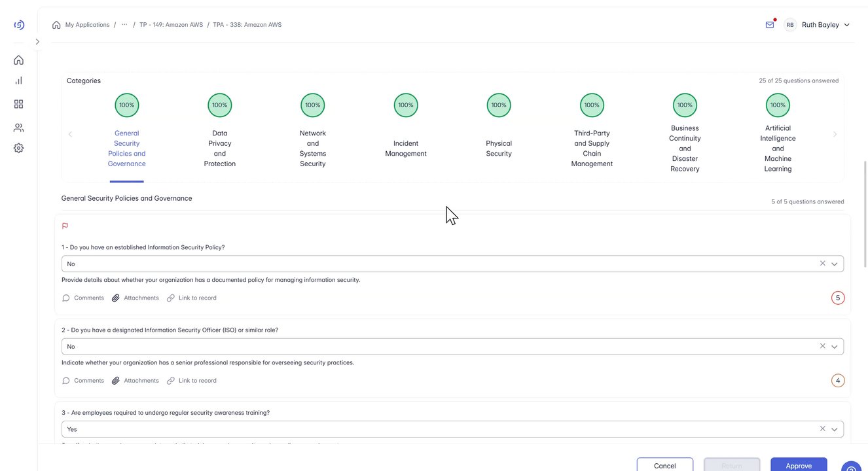Click the Cancel button
The width and height of the screenshot is (868, 471).
[664, 465]
